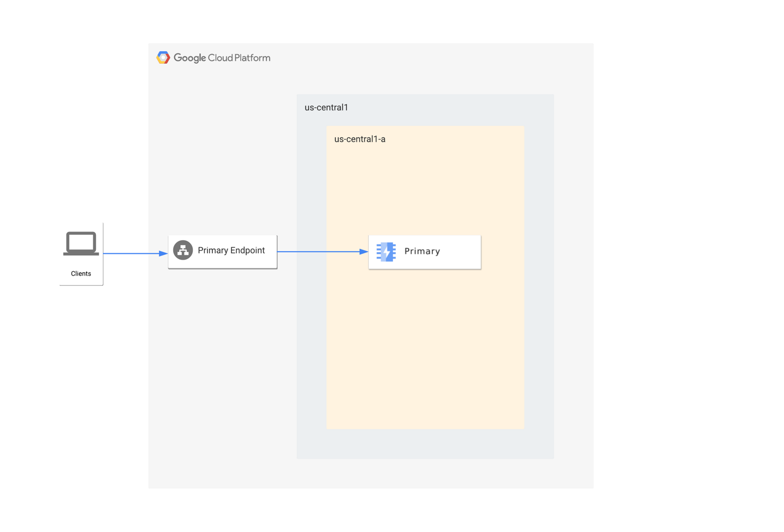
Task: Select the Primary Endpoint node card
Action: point(222,251)
